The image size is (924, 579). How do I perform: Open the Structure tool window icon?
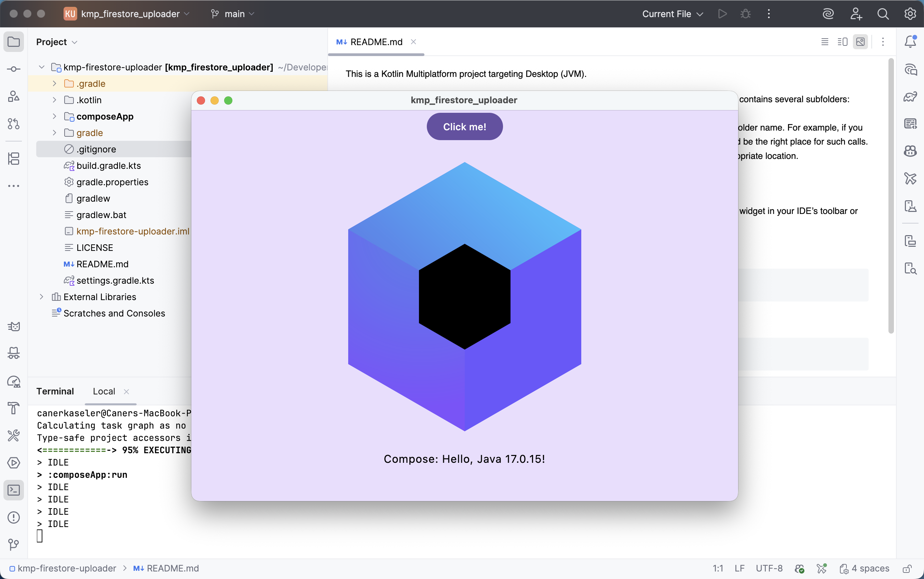pyautogui.click(x=14, y=159)
